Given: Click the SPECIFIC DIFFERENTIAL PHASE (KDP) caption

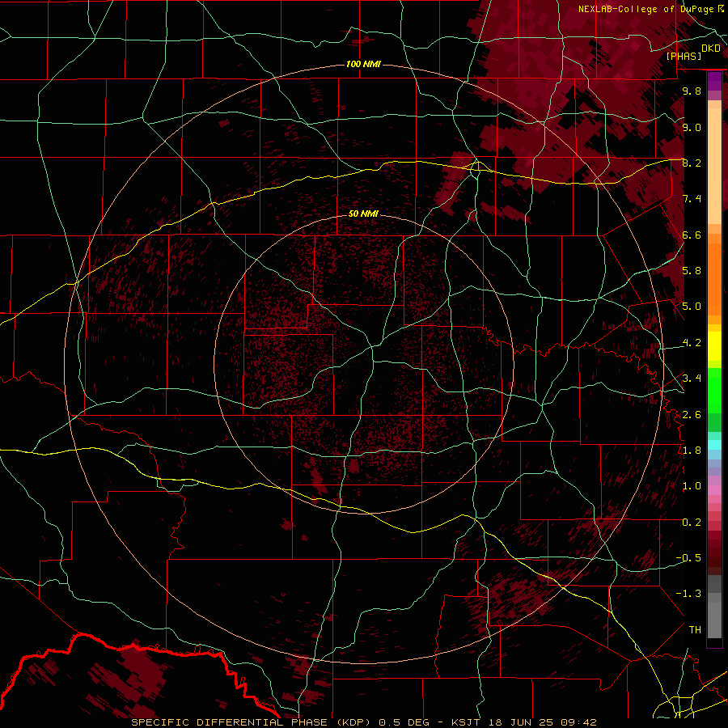Looking at the screenshot, I should pyautogui.click(x=253, y=722).
